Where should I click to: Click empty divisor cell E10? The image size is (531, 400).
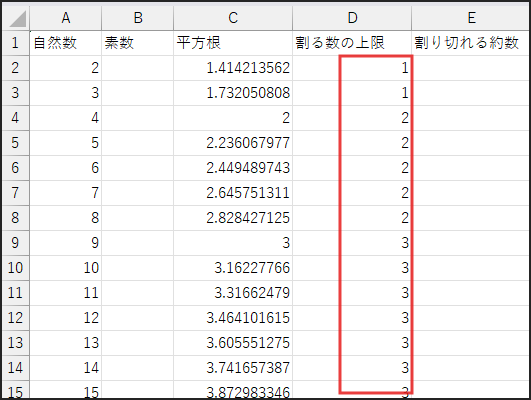(x=471, y=268)
